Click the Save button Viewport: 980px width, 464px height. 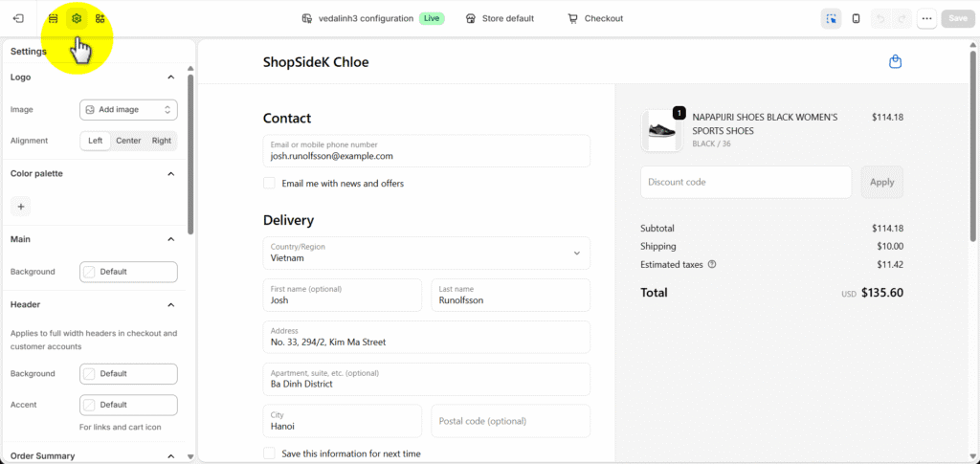click(957, 19)
